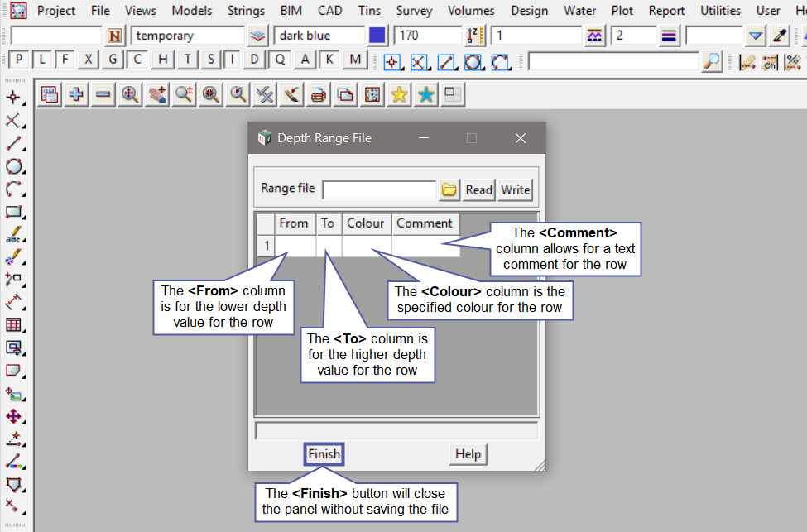Click the Comment cell in row 1

point(425,246)
